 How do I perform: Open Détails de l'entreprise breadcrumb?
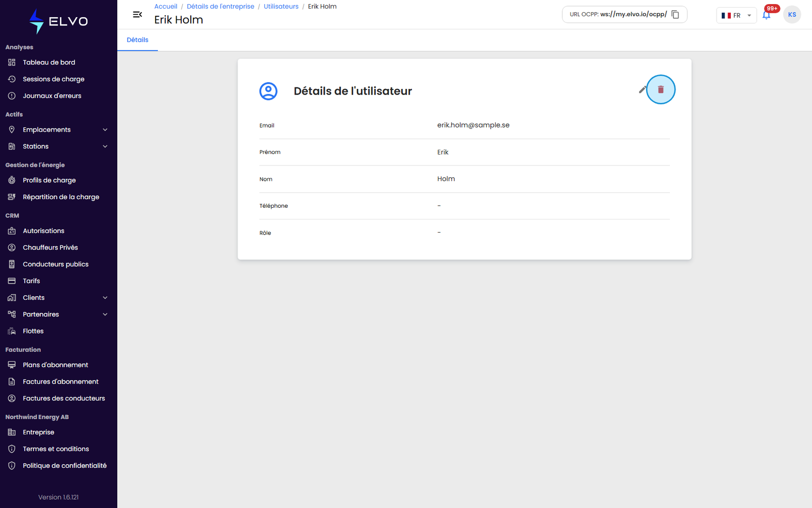click(x=220, y=7)
